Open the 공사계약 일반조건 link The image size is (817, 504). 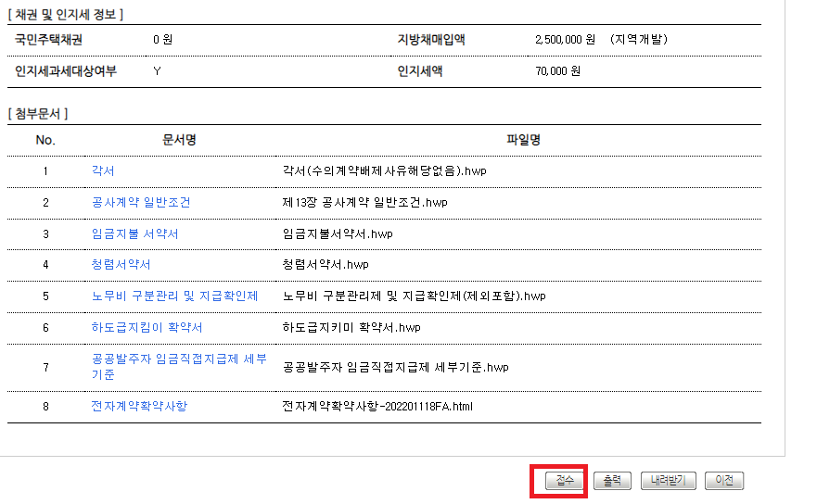click(x=141, y=203)
